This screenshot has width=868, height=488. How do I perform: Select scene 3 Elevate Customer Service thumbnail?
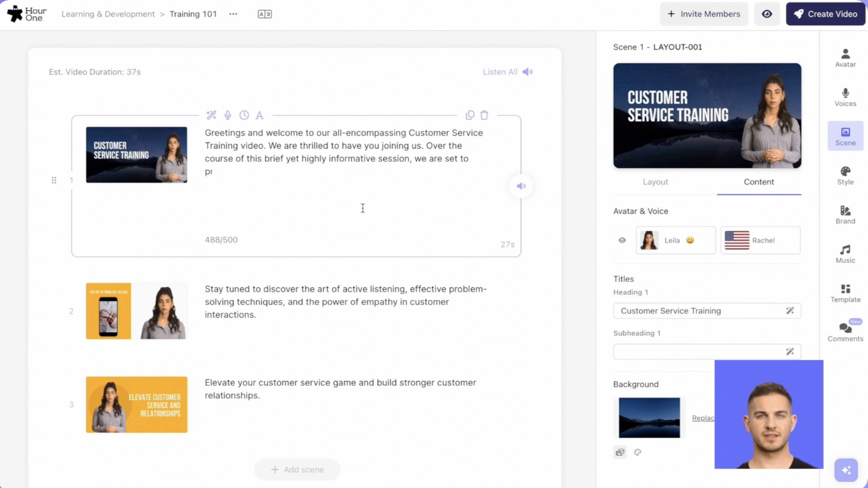[x=136, y=405]
